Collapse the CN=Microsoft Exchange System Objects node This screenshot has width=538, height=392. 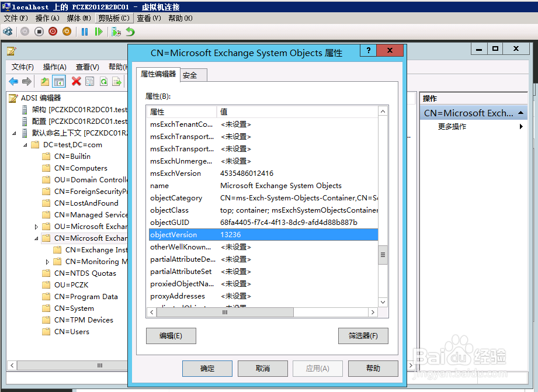click(36, 238)
